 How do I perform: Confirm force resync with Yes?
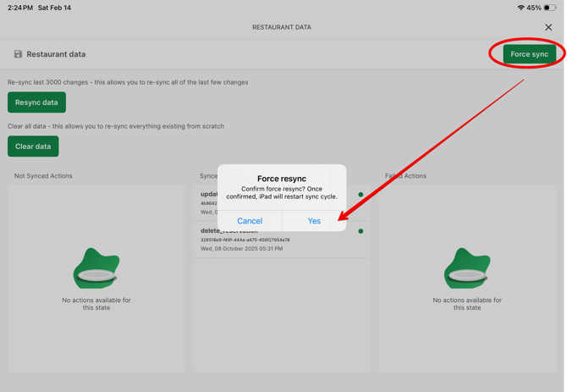314,221
